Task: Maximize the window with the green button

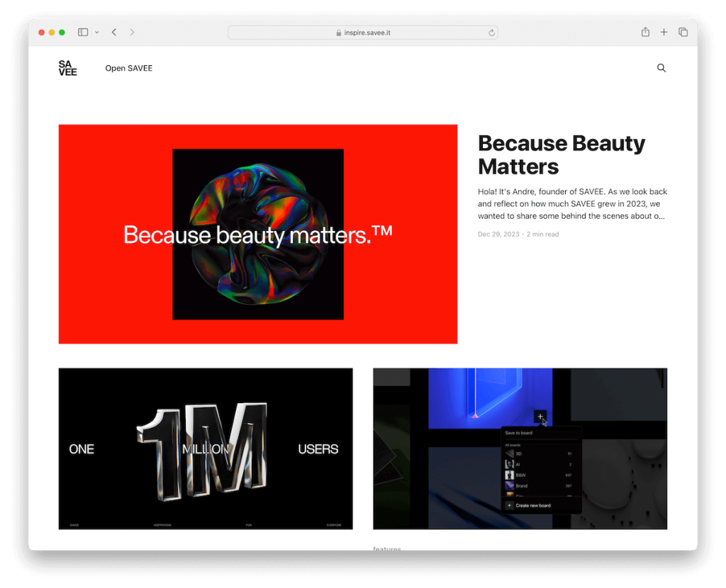Action: pos(62,33)
